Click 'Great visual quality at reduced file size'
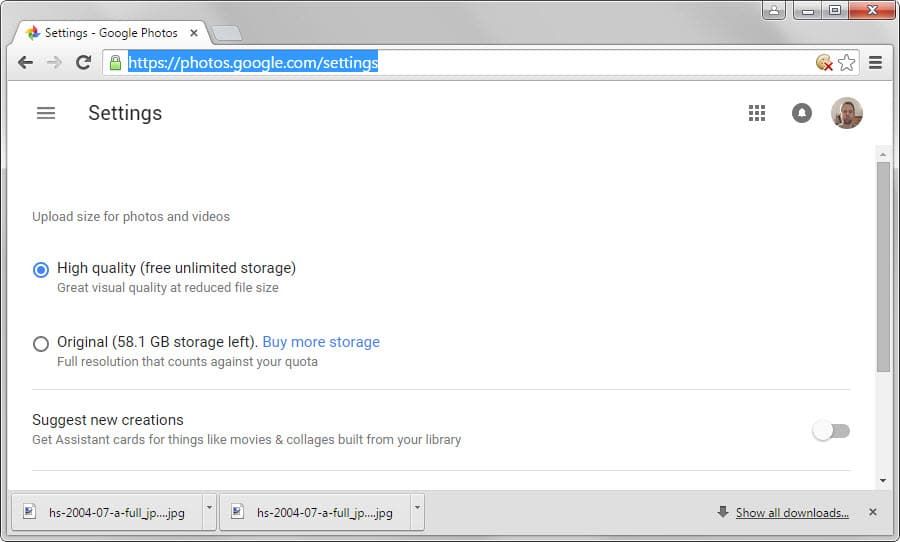 click(x=168, y=288)
